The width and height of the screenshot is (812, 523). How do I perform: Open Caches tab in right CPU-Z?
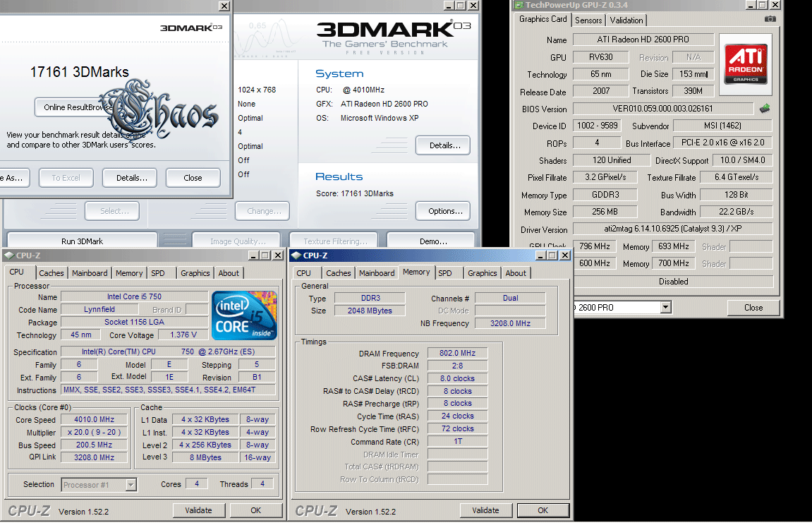338,273
